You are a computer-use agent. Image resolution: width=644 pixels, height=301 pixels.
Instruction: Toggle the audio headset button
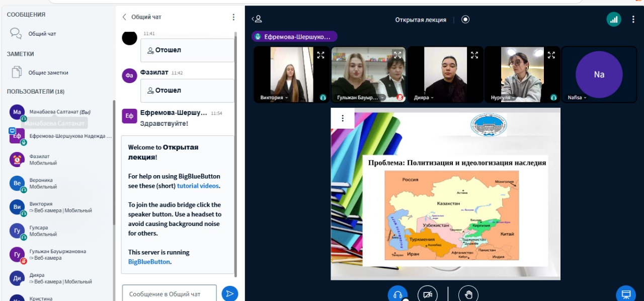coord(397,294)
